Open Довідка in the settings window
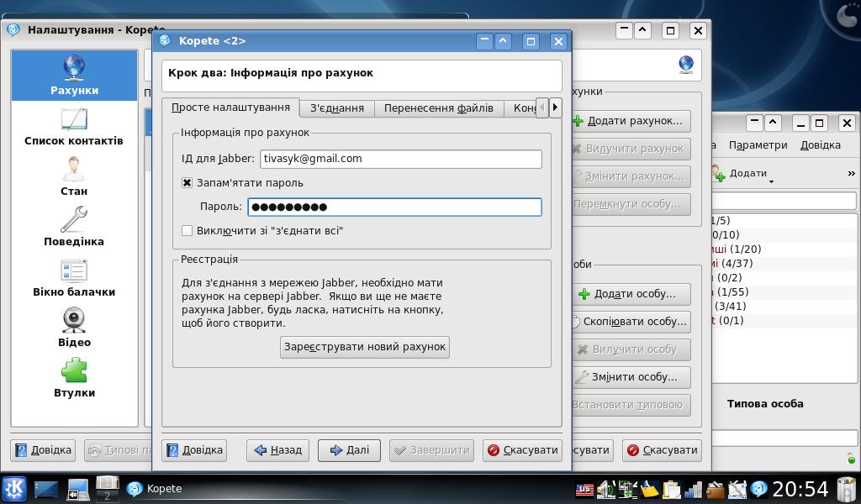The width and height of the screenshot is (861, 504). 43,450
